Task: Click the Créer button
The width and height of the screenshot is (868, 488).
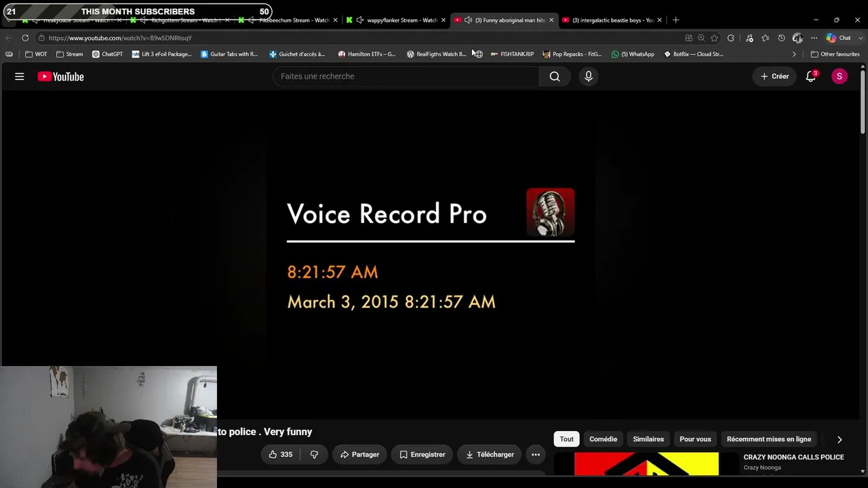Action: point(774,77)
